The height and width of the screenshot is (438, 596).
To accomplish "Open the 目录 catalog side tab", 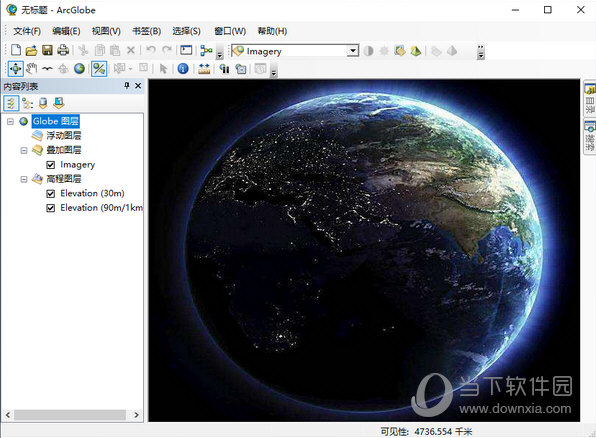I will (x=590, y=99).
